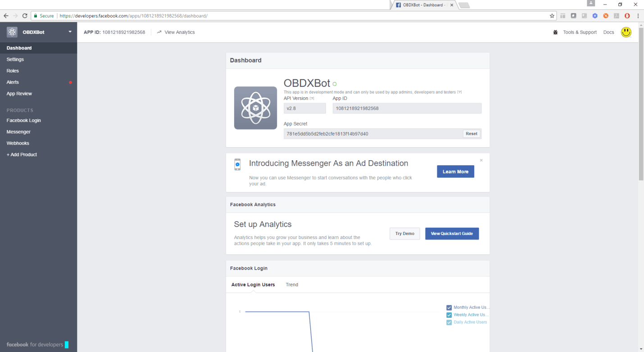Open the Docs menu item
644x352 pixels.
[x=609, y=32]
